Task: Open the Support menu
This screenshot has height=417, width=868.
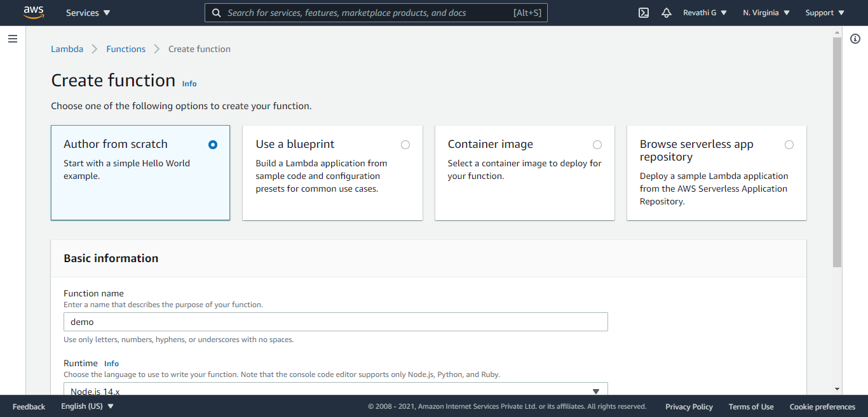Action: click(x=825, y=13)
